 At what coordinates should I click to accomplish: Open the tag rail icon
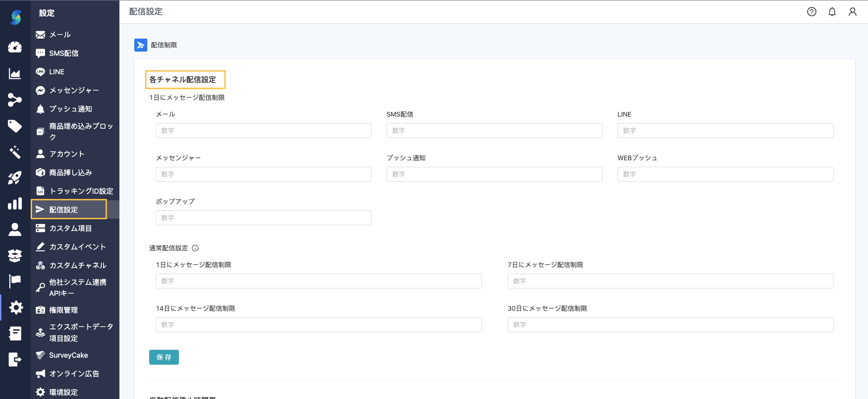pyautogui.click(x=15, y=126)
